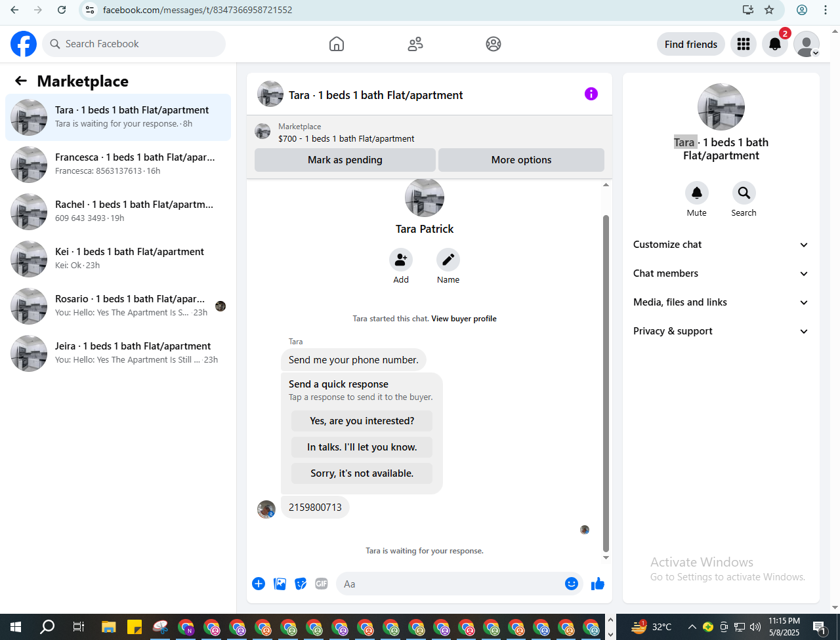Send a thumbs up like
Screen dimensions: 840x640
click(x=598, y=584)
